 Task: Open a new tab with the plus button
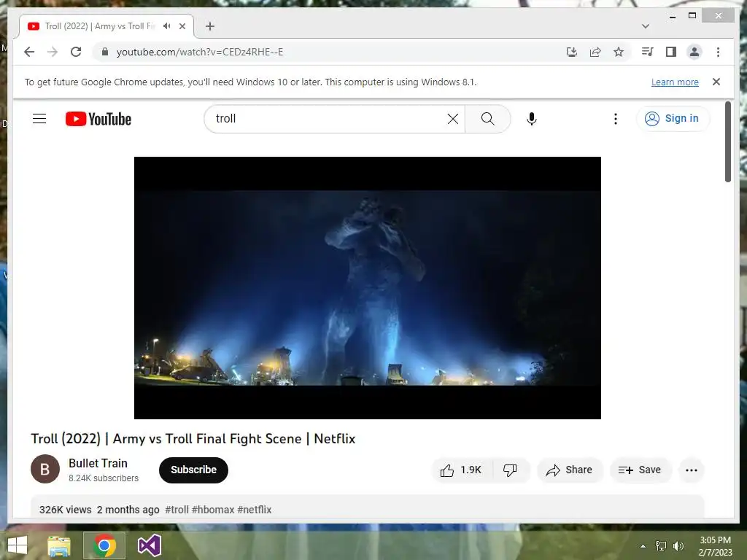pyautogui.click(x=210, y=26)
